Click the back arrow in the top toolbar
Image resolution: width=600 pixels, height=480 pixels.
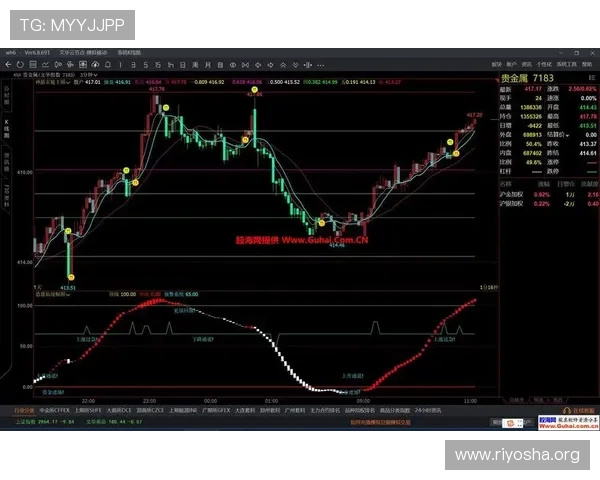(7, 63)
